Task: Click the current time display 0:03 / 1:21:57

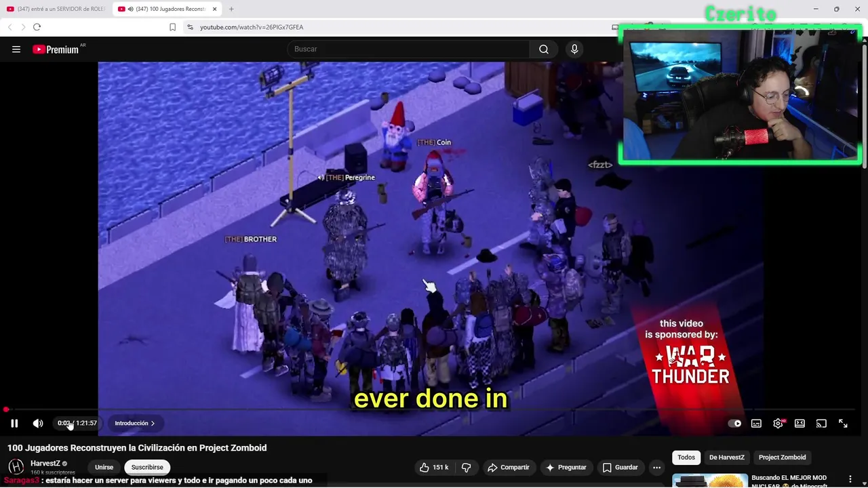Action: coord(77,423)
